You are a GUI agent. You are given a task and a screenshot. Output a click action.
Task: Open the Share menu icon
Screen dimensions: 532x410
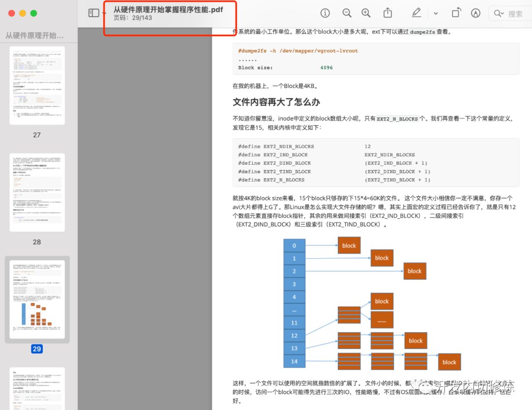(x=388, y=13)
